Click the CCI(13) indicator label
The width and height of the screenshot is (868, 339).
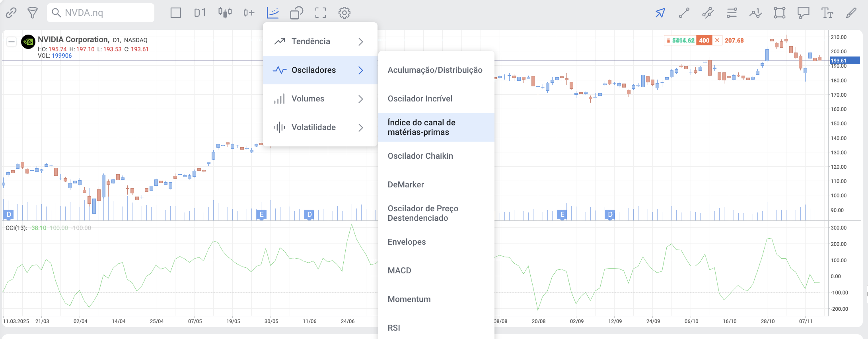(x=16, y=228)
